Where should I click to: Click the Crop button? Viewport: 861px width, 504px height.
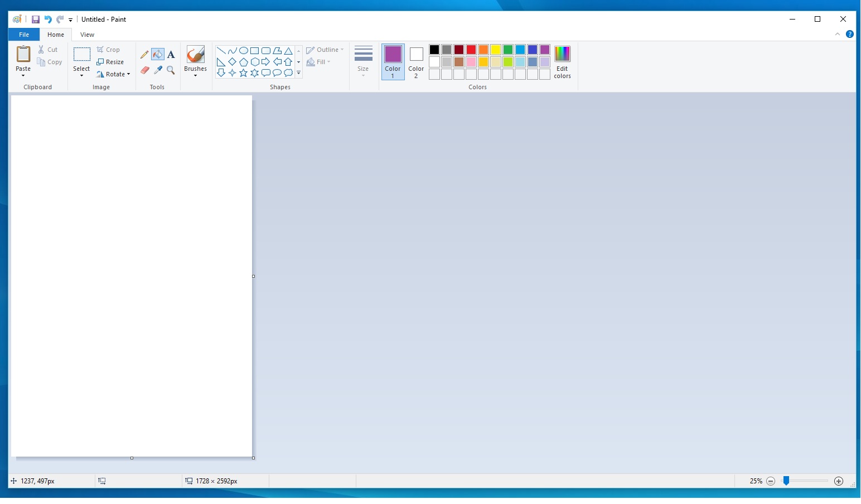(x=108, y=50)
